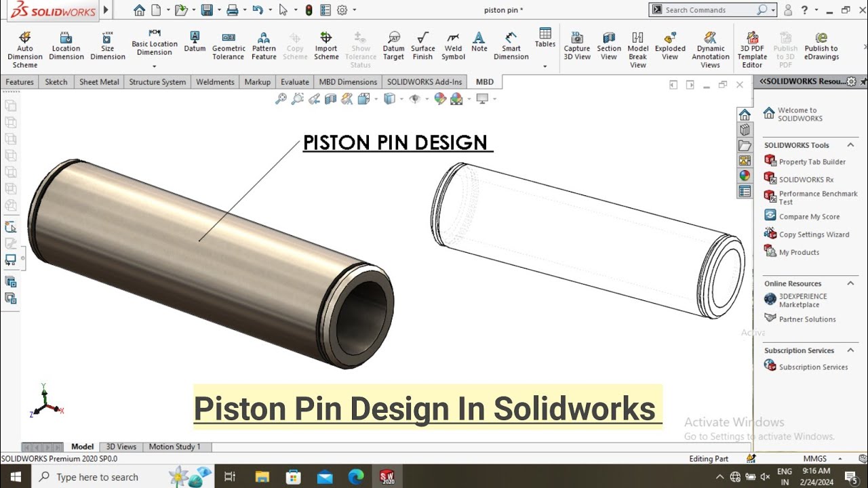This screenshot has height=488, width=868.
Task: Click the Open document icon
Action: pos(180,10)
